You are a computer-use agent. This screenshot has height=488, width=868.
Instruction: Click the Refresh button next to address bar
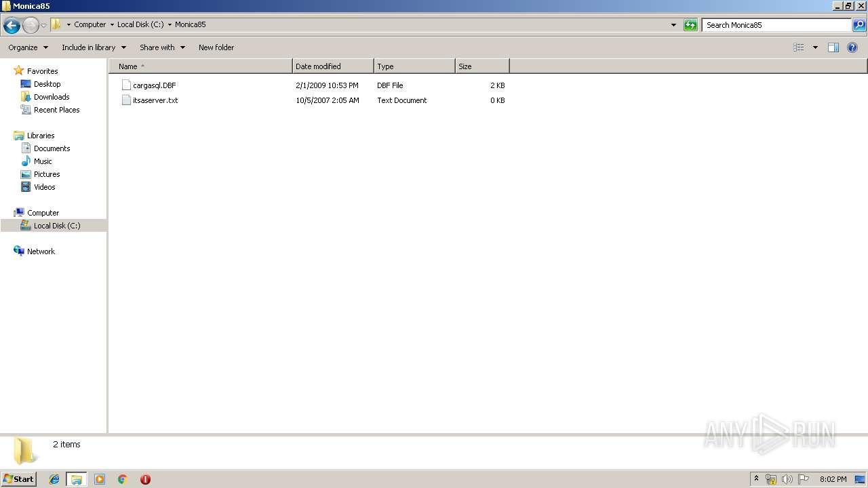pos(690,25)
